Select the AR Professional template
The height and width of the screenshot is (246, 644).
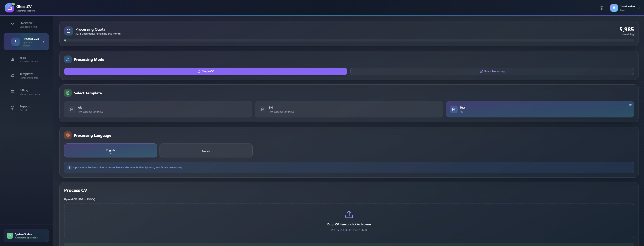(x=158, y=109)
